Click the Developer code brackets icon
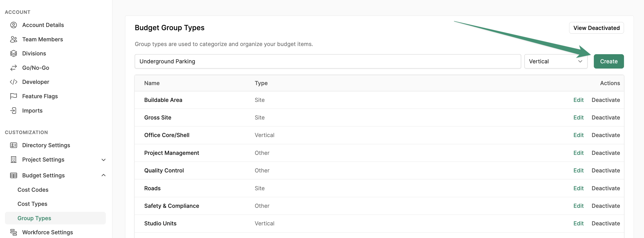This screenshot has height=238, width=644. (14, 82)
